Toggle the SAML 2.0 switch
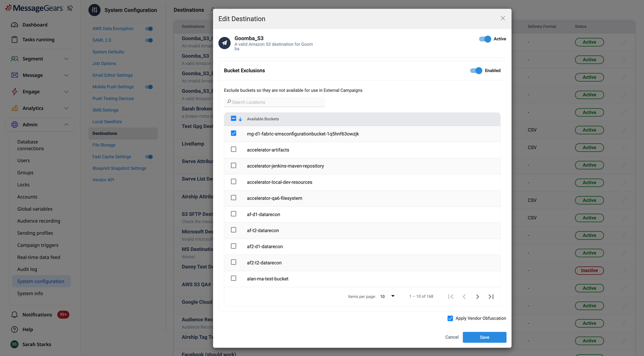Viewport: 644px width, 356px height. pos(149,40)
